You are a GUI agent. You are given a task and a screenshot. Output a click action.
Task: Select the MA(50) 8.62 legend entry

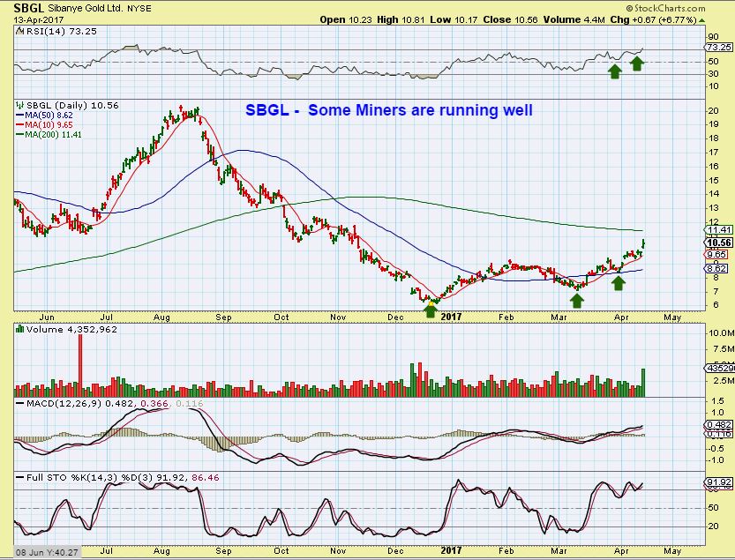pos(44,116)
